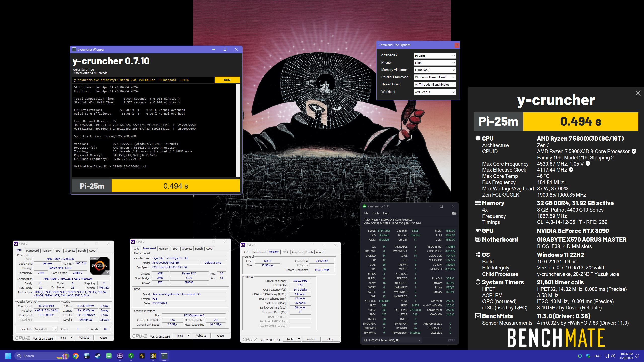Open ZenTimings Tools menu
The height and width of the screenshot is (362, 644).
(x=376, y=213)
